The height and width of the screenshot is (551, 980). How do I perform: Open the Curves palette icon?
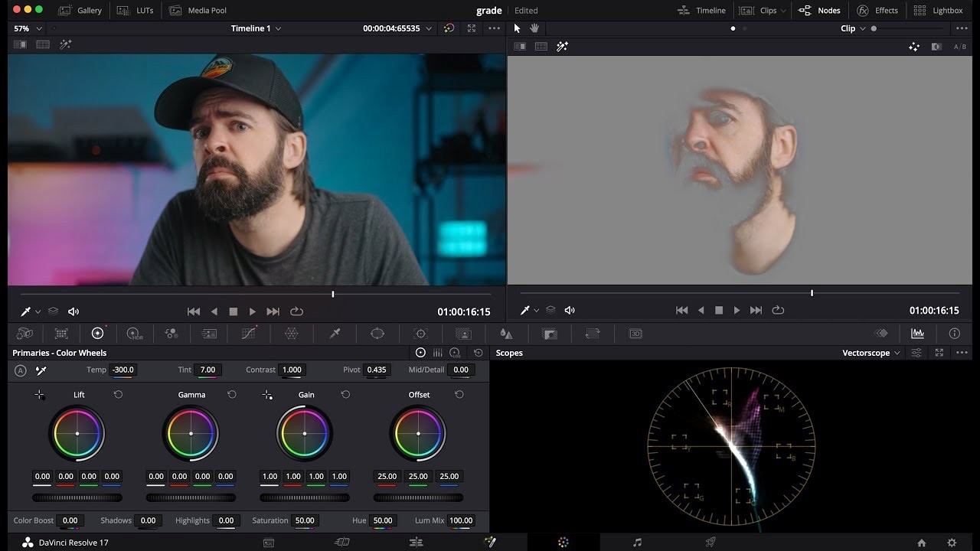(x=248, y=334)
